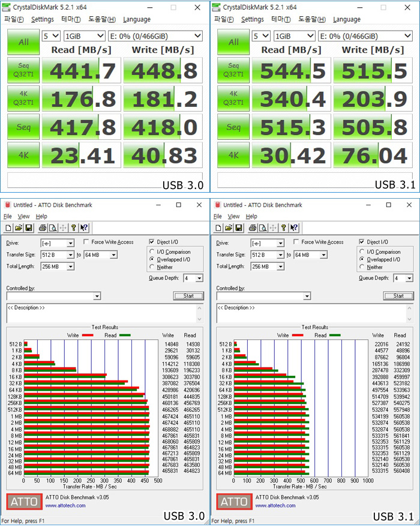
Task: Click Save floppy icon in USB 3.1 ATTO toolbar
Action: 239,228
